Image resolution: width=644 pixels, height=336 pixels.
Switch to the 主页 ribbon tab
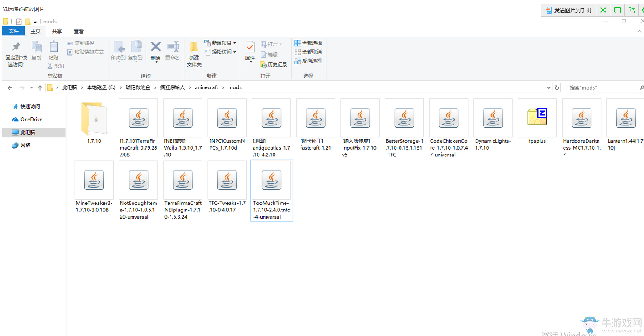(35, 31)
